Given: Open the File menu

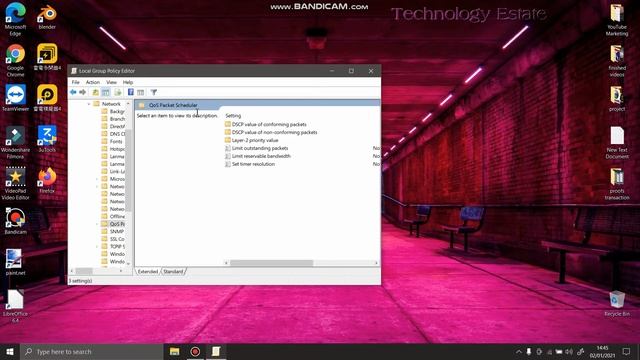Looking at the screenshot, I should coord(76,82).
